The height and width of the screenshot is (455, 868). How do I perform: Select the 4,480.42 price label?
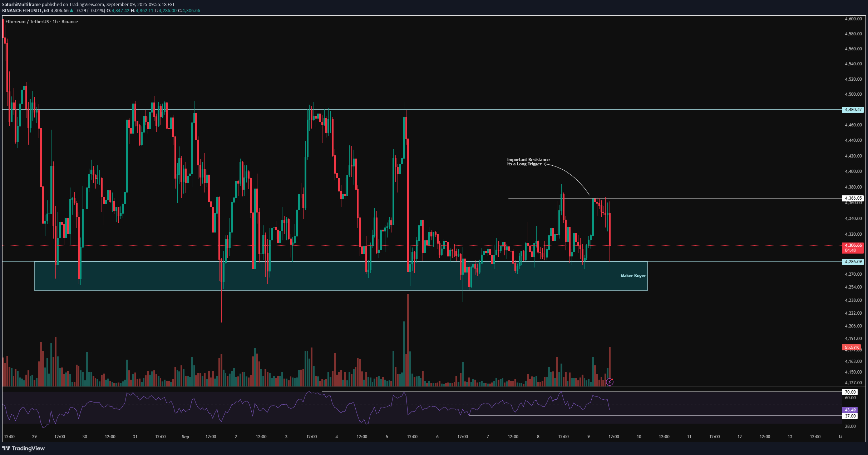[853, 110]
